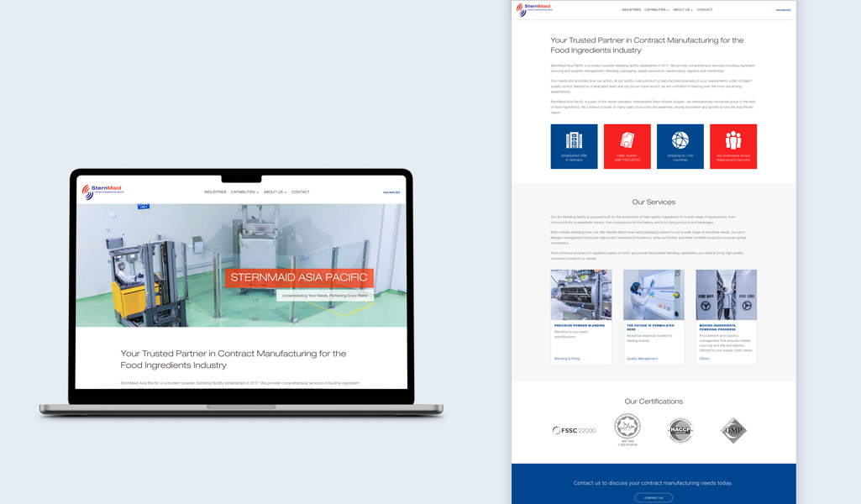Click the certificate icon on the Halal, Kosher tile

(x=627, y=140)
